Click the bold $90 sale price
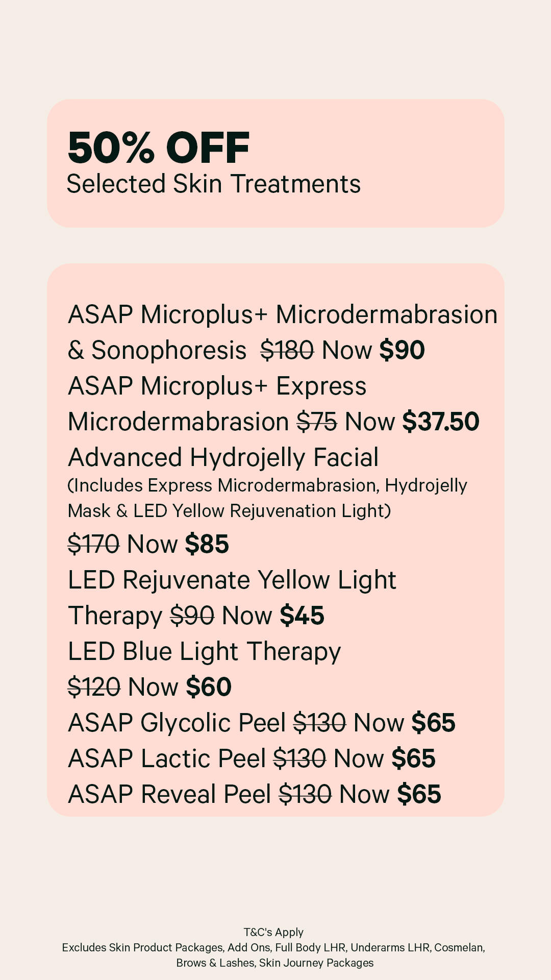Image resolution: width=551 pixels, height=980 pixels. [x=402, y=351]
